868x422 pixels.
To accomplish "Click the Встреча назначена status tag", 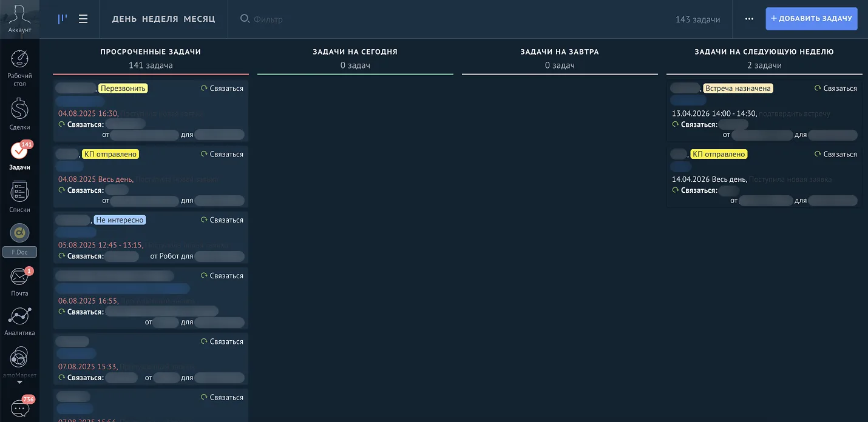I will pos(738,89).
